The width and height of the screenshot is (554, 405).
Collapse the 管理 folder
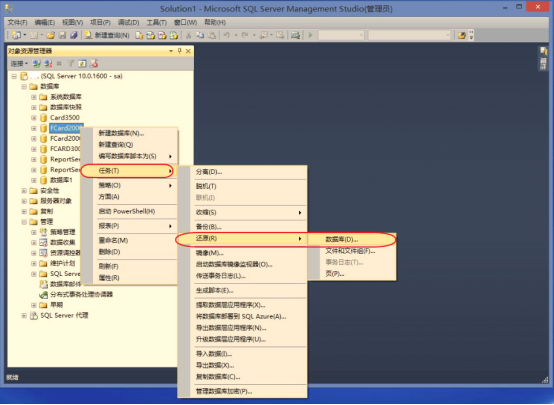click(x=24, y=222)
